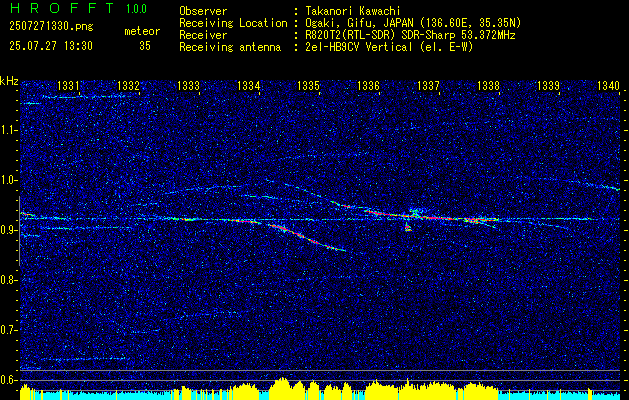Viewport: 629px width, 400px height.
Task: Click the Observer field label
Action: (x=203, y=11)
